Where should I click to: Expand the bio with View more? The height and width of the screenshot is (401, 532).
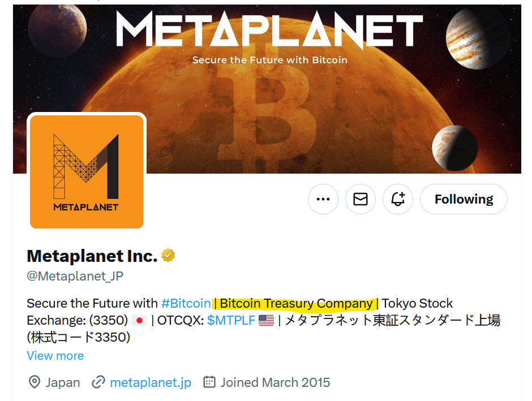click(55, 356)
